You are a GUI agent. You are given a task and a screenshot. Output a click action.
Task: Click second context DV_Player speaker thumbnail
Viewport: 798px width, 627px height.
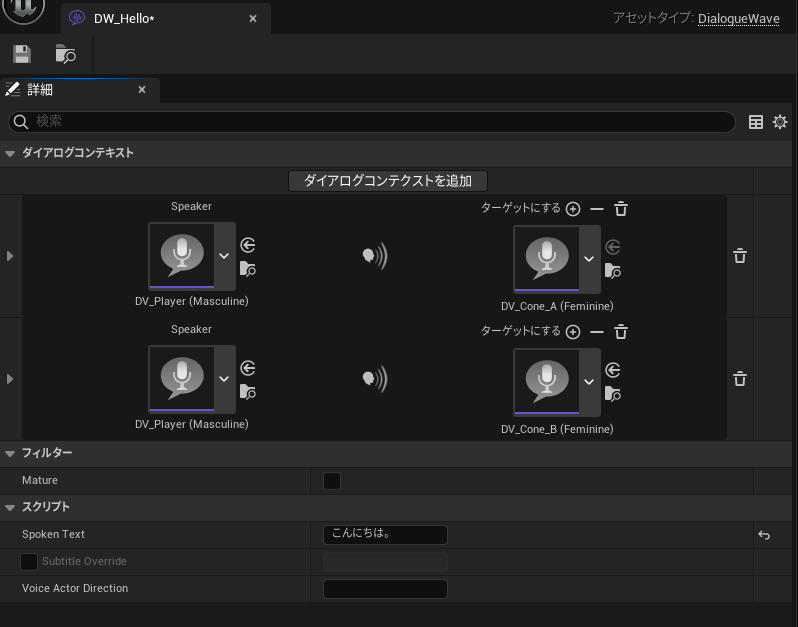point(182,379)
